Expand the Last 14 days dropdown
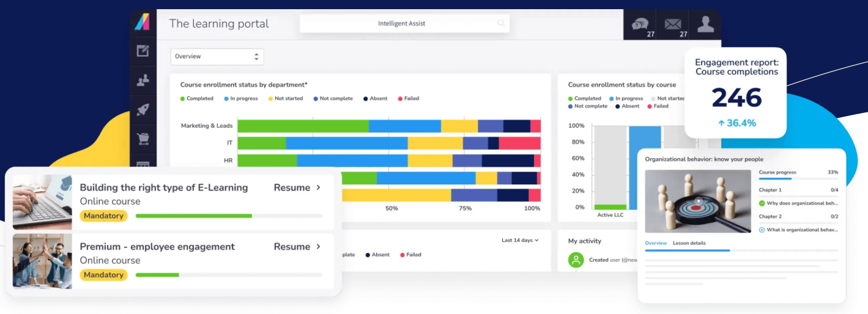 pos(520,240)
